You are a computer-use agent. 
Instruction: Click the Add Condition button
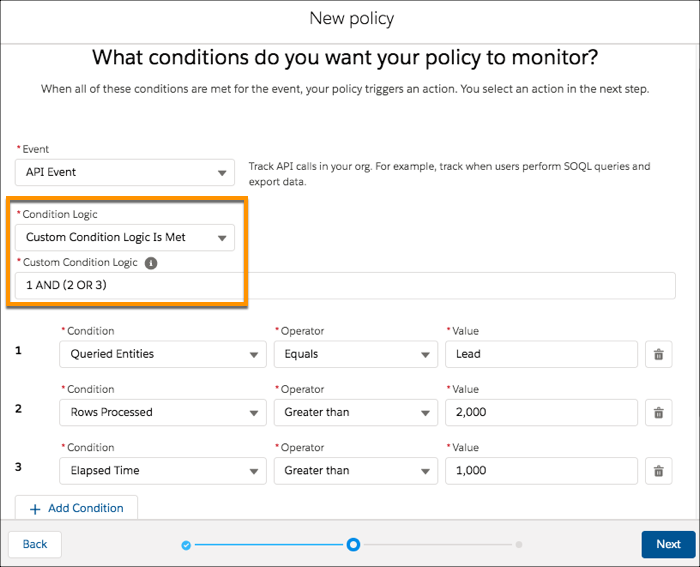[x=76, y=508]
